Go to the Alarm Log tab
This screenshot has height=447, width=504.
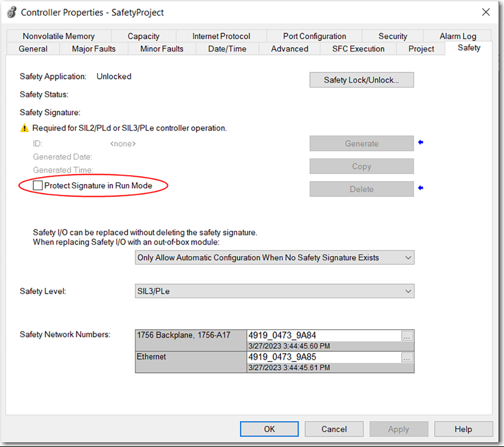[457, 36]
